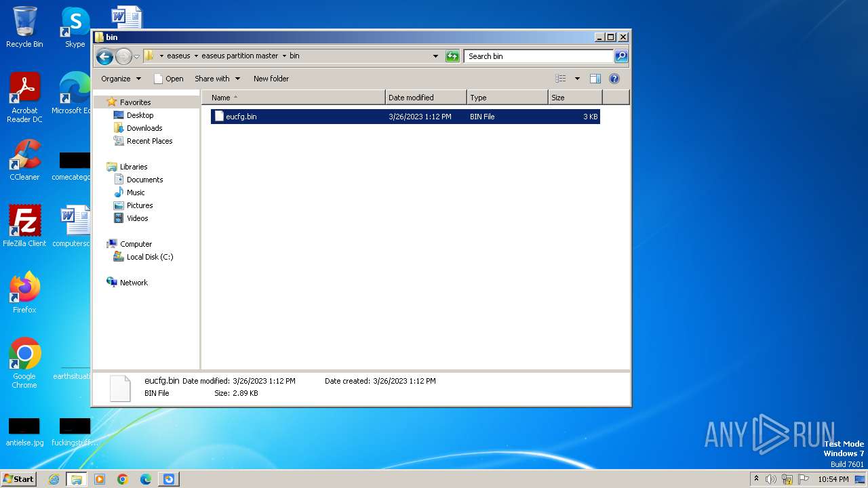
Task: Select Downloads in the navigation pane
Action: point(144,128)
